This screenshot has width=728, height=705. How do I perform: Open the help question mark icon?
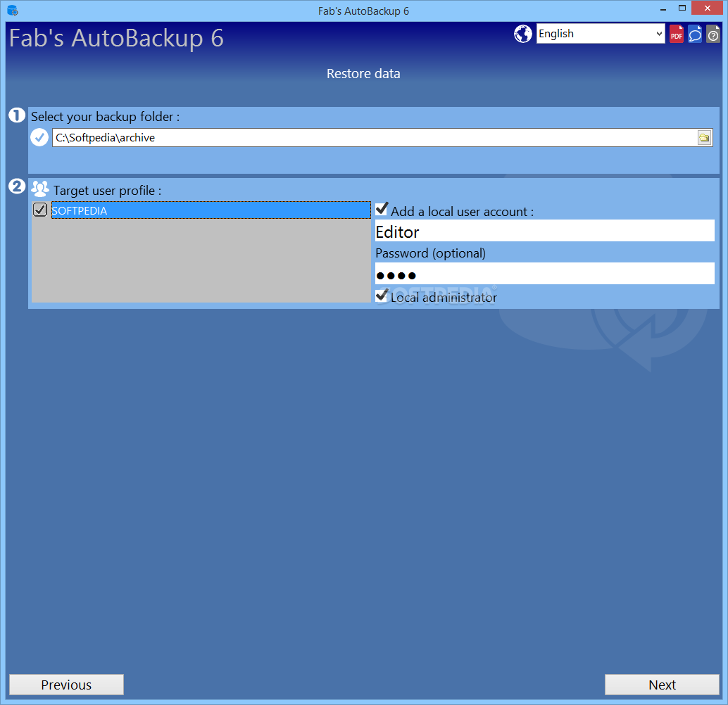(x=713, y=34)
